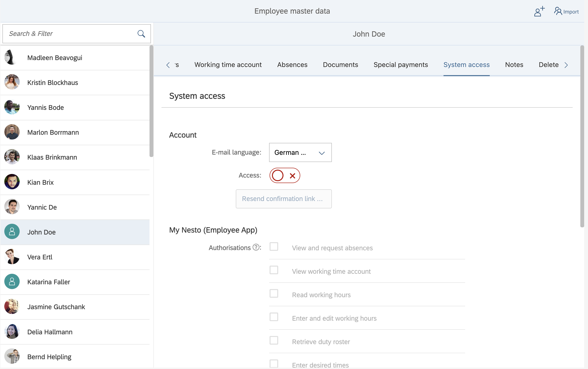This screenshot has width=588, height=369.
Task: Check View and request absences
Action: tap(274, 246)
